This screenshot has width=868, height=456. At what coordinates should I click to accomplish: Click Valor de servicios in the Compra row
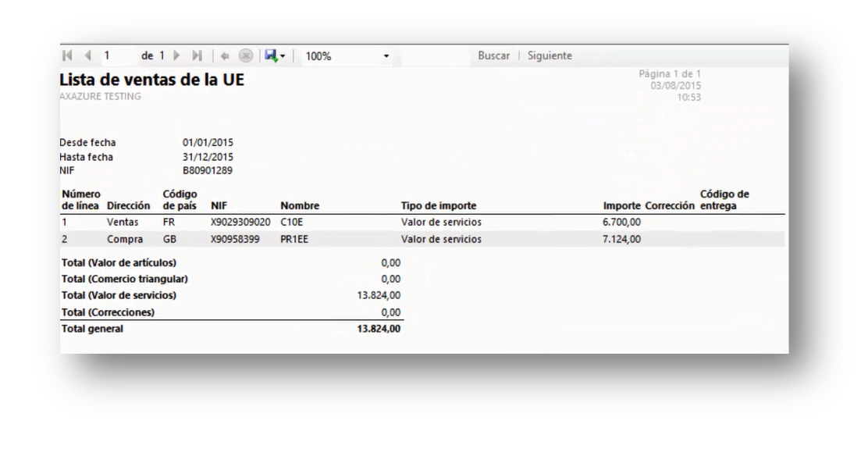pyautogui.click(x=441, y=240)
